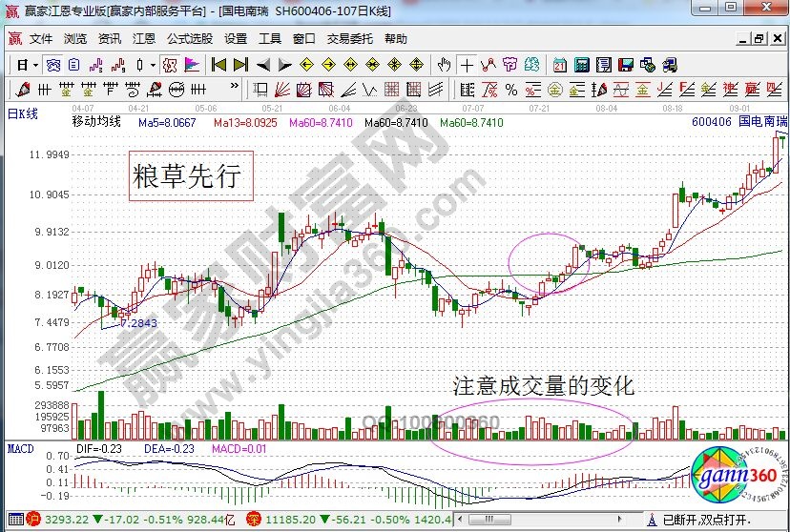Viewport: 790px width, 532px height.
Task: Click the percent (%) tool icon
Action: 510,91
